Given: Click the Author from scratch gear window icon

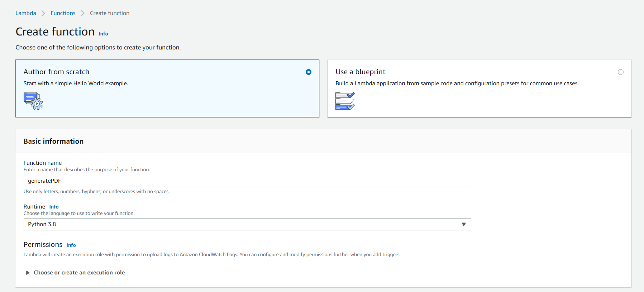Looking at the screenshot, I should click(x=33, y=101).
